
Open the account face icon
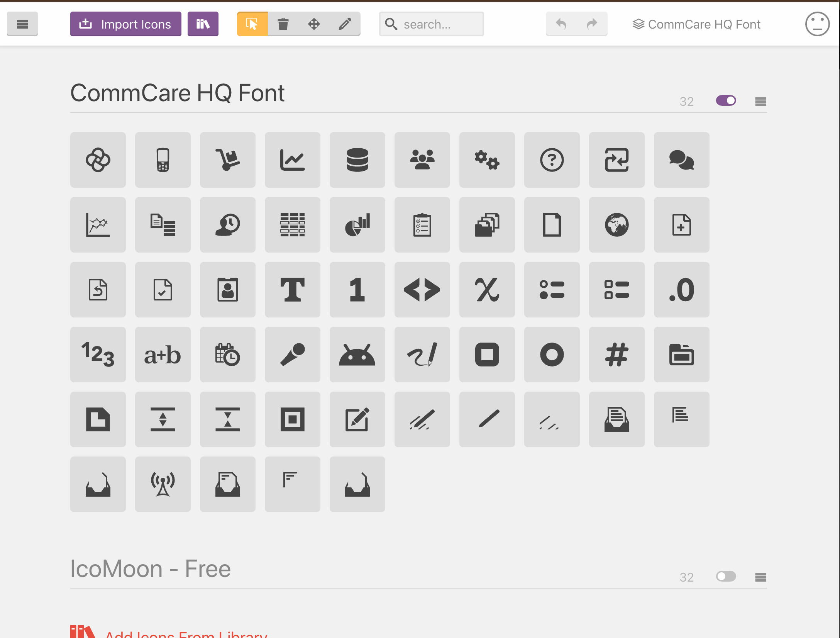click(x=817, y=24)
